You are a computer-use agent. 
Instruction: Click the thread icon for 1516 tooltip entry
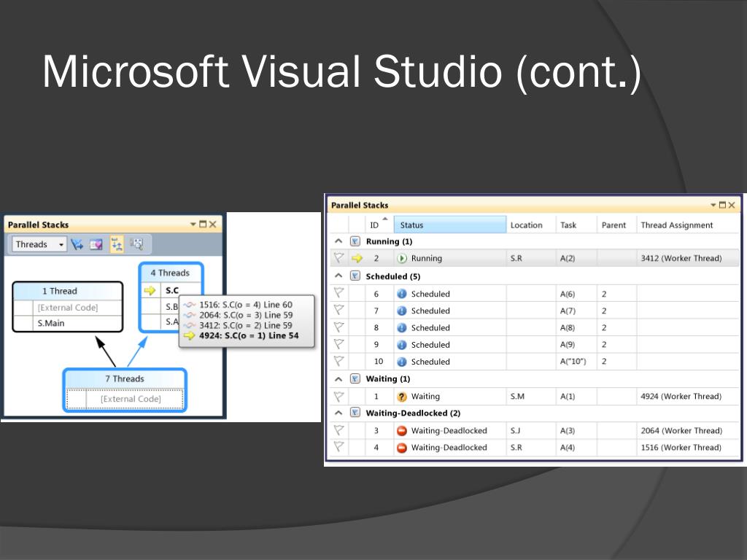(x=190, y=305)
